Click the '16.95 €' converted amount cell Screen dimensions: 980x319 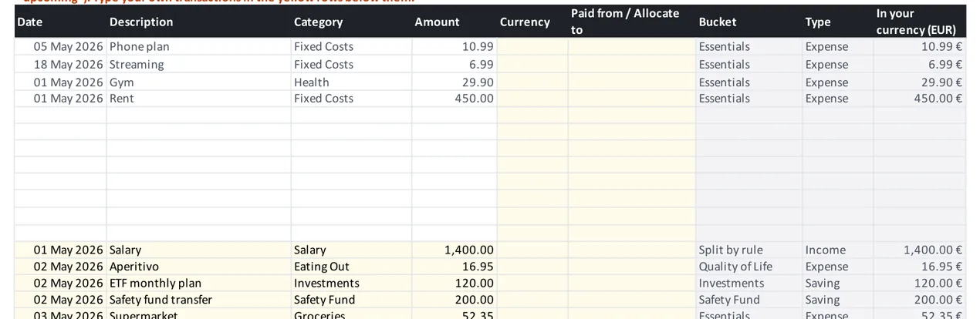[919, 267]
